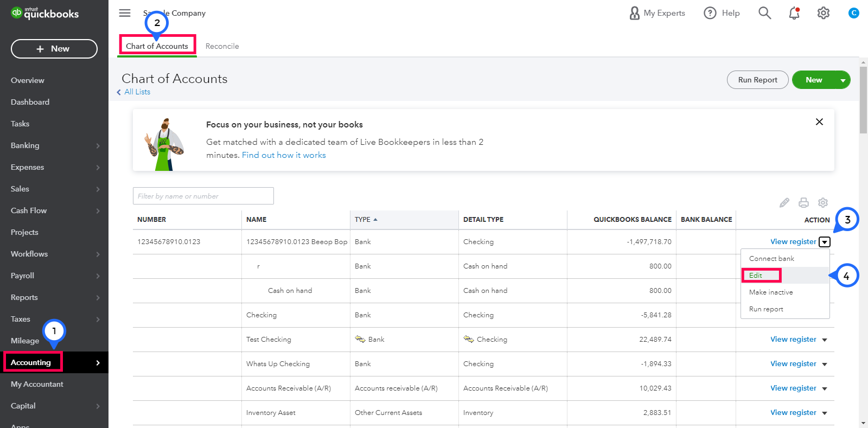Open Overview in the sidebar
868x428 pixels.
(x=54, y=80)
